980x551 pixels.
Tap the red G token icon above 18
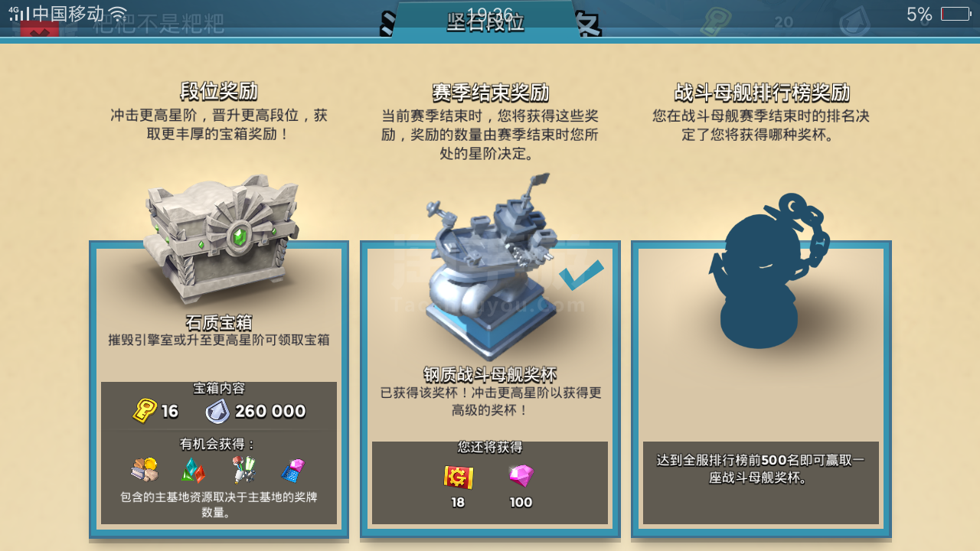point(458,477)
